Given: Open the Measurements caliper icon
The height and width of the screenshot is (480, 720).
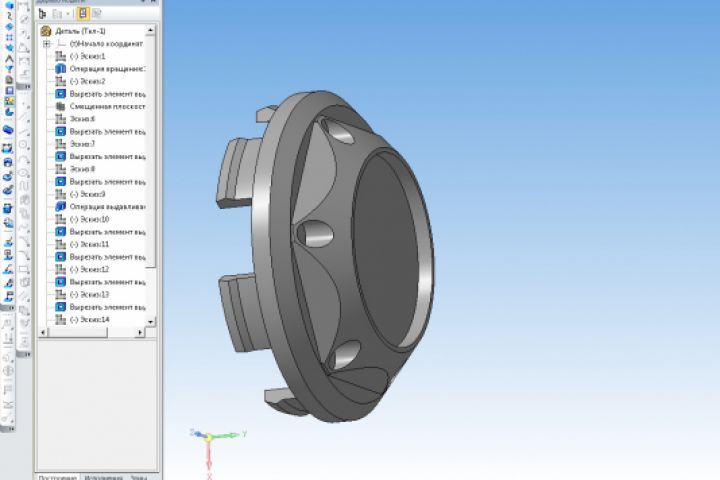Looking at the screenshot, I should pos(8,58).
